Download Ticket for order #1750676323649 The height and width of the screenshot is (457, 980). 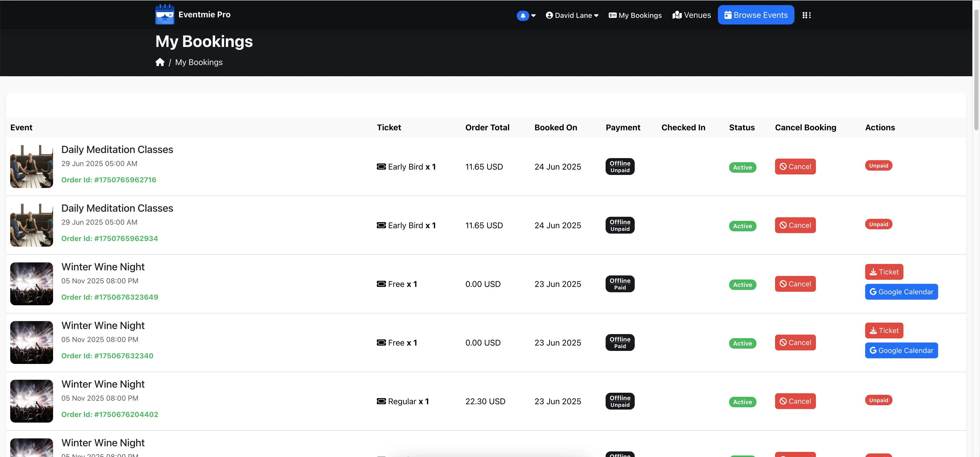pyautogui.click(x=884, y=272)
